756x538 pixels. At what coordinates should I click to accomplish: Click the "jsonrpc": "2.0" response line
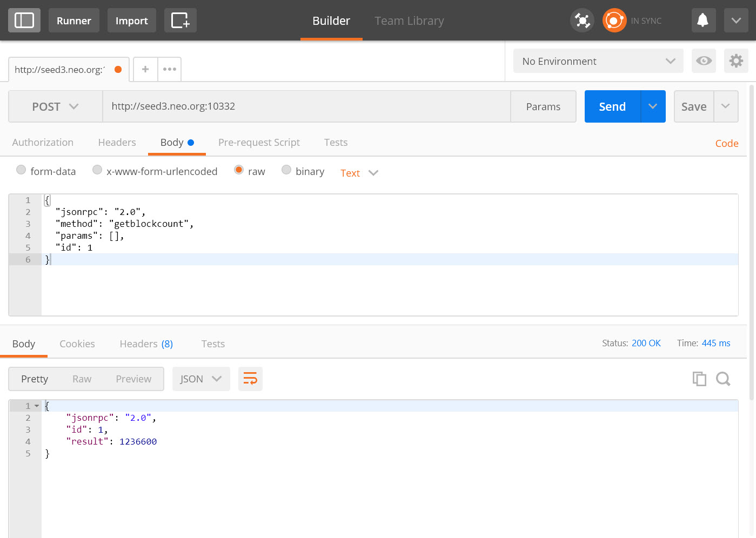111,418
